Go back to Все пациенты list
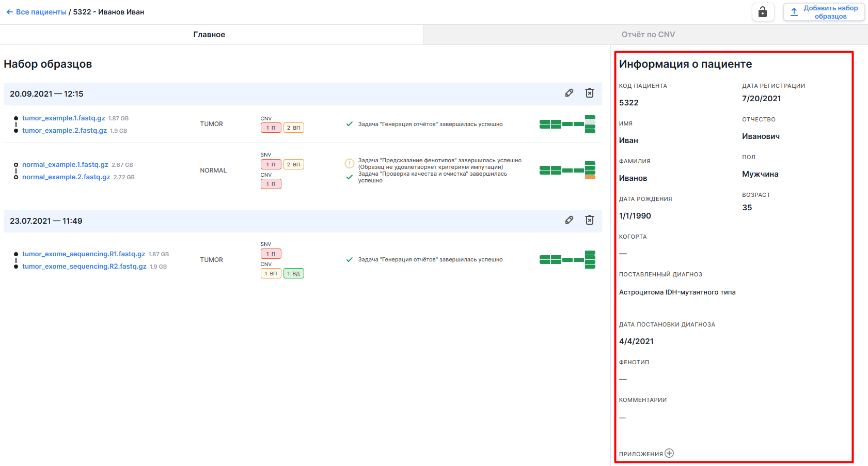 pos(37,12)
